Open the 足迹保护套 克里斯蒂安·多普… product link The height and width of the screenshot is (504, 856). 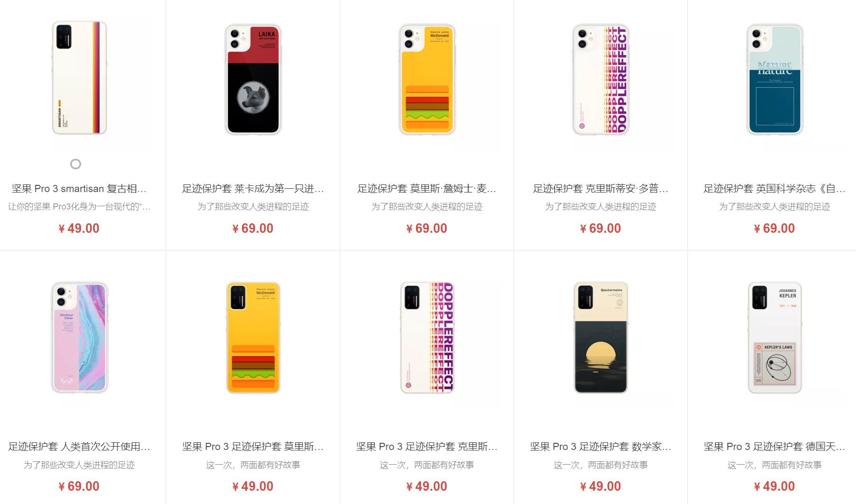[x=600, y=189]
